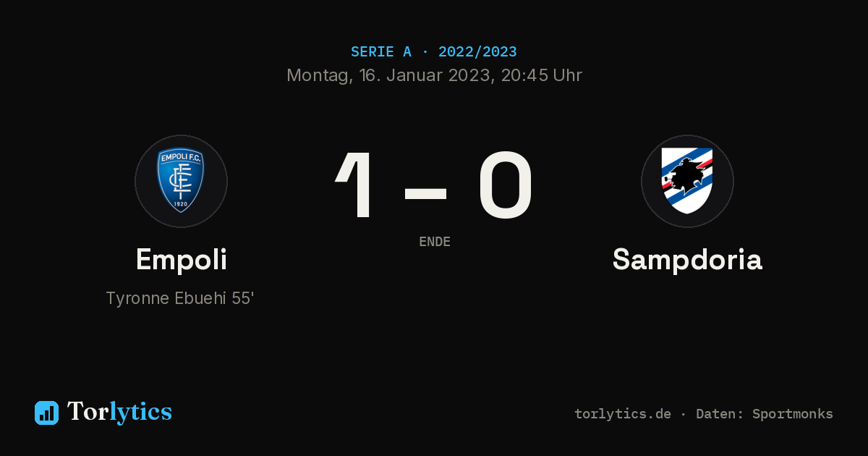Select the SERIE A league label
The image size is (868, 456).
point(381,52)
